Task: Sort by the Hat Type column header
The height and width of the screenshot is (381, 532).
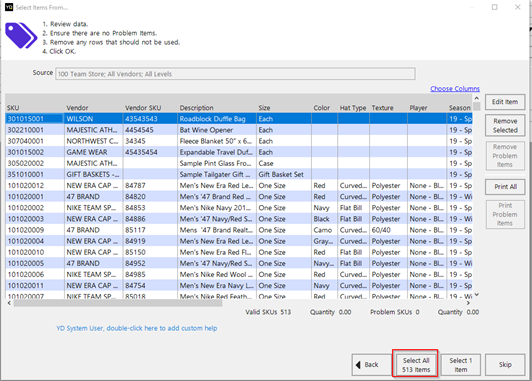Action: tap(353, 108)
